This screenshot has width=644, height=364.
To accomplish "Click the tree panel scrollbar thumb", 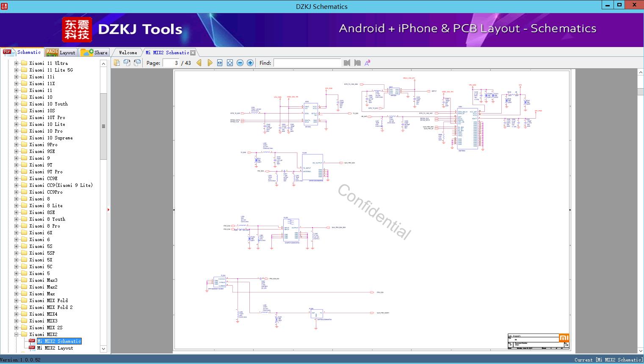I will coord(103,126).
